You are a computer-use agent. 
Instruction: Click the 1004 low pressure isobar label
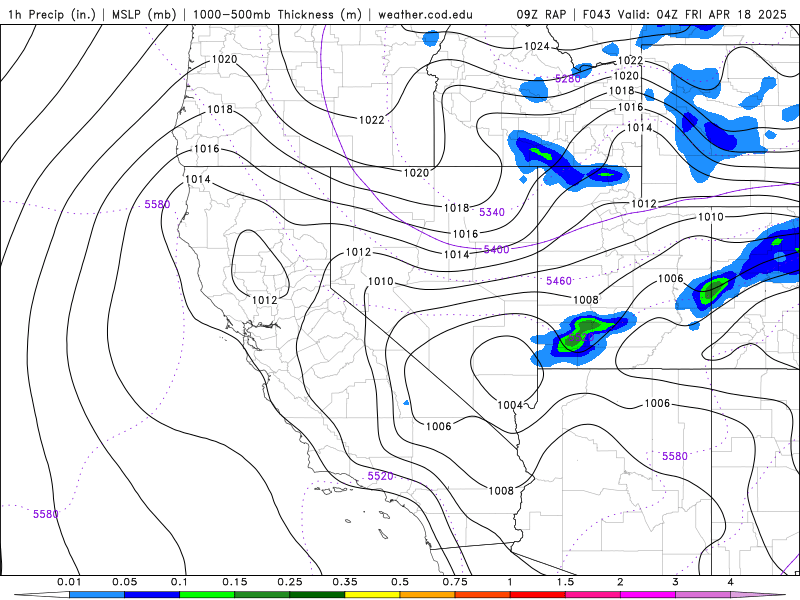click(510, 405)
